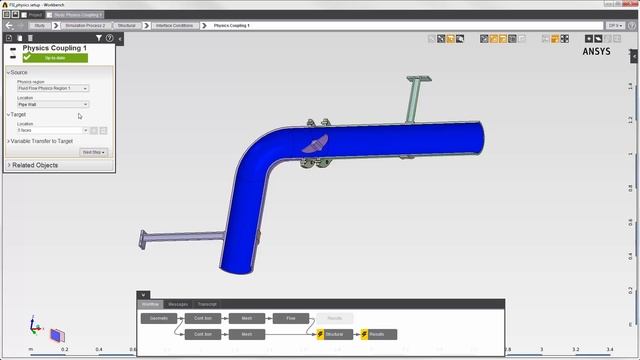Open the Next Step dropdown button
The image size is (640, 360).
94,152
